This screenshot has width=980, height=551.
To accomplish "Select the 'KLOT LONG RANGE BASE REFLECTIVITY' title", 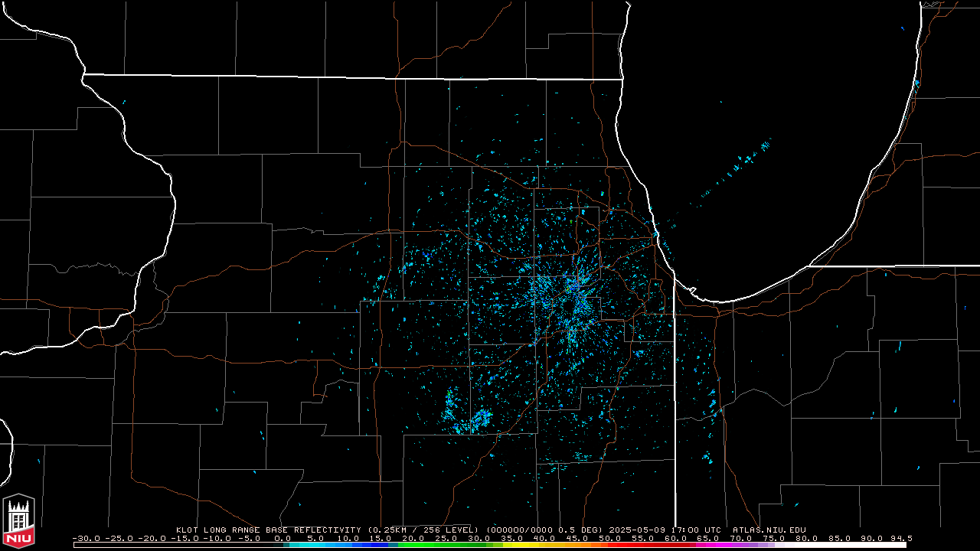I will (269, 530).
